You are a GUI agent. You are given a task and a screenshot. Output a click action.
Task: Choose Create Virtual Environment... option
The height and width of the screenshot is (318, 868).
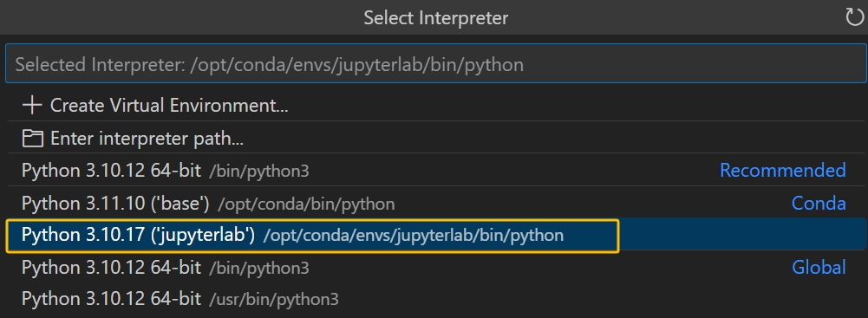pos(436,105)
